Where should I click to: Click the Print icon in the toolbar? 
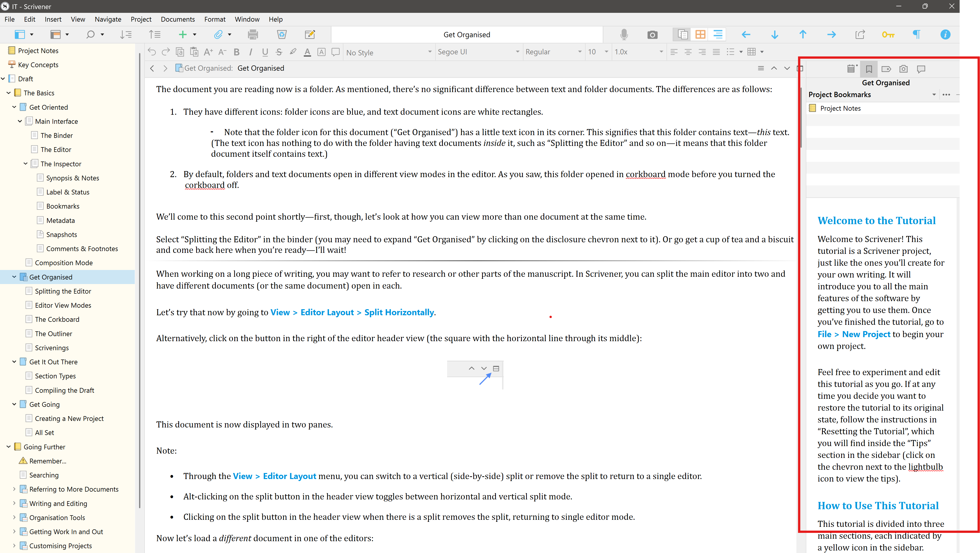[253, 35]
